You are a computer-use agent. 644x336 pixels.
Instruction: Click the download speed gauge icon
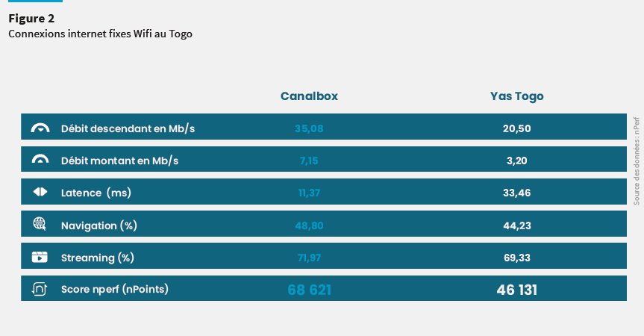pos(40,128)
